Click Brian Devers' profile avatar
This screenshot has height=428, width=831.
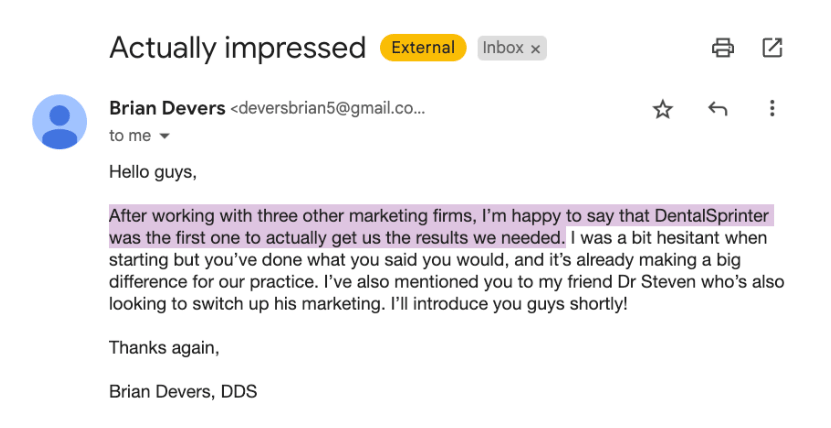[59, 121]
